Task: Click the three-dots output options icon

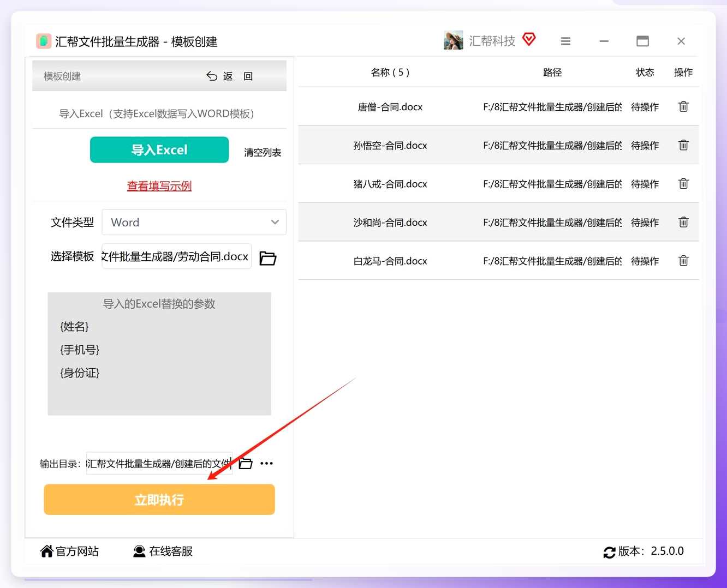Action: tap(266, 463)
